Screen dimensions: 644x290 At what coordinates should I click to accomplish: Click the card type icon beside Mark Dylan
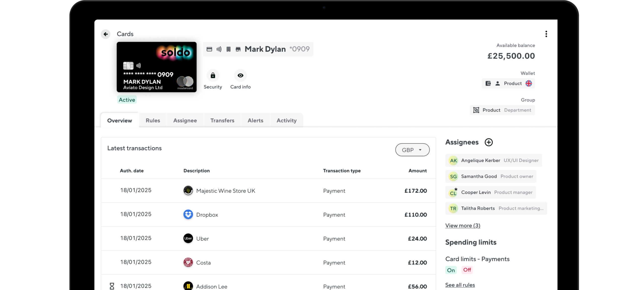coord(209,49)
